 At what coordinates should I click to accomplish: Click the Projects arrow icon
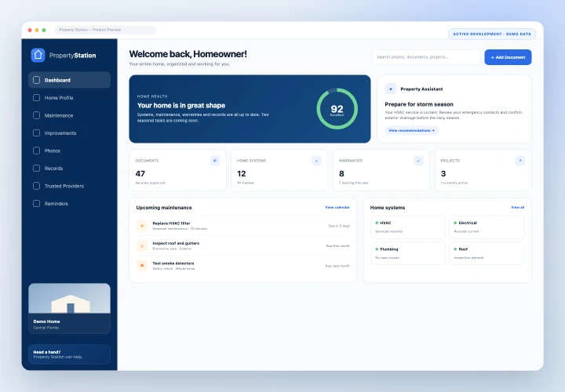pyautogui.click(x=520, y=161)
